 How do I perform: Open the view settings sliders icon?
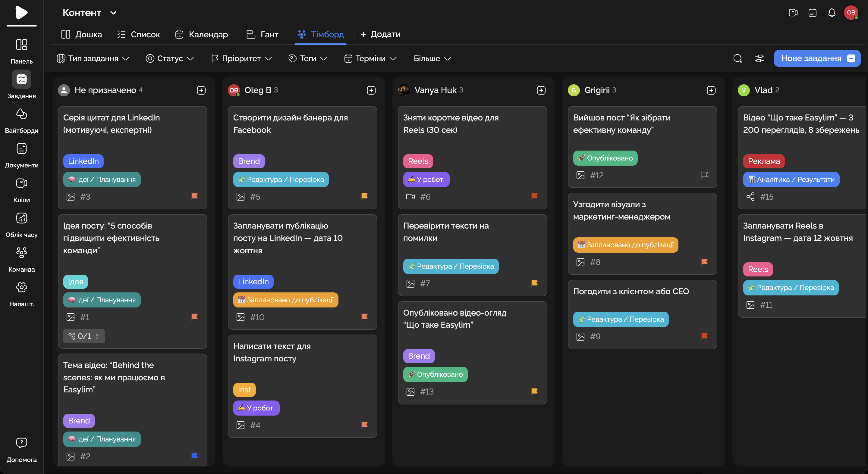(759, 59)
